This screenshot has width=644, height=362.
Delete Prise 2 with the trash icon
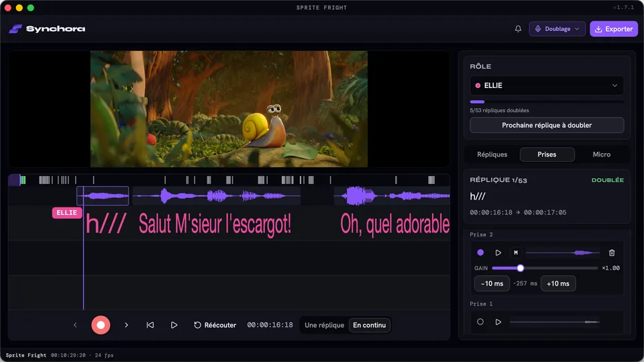[612, 253]
